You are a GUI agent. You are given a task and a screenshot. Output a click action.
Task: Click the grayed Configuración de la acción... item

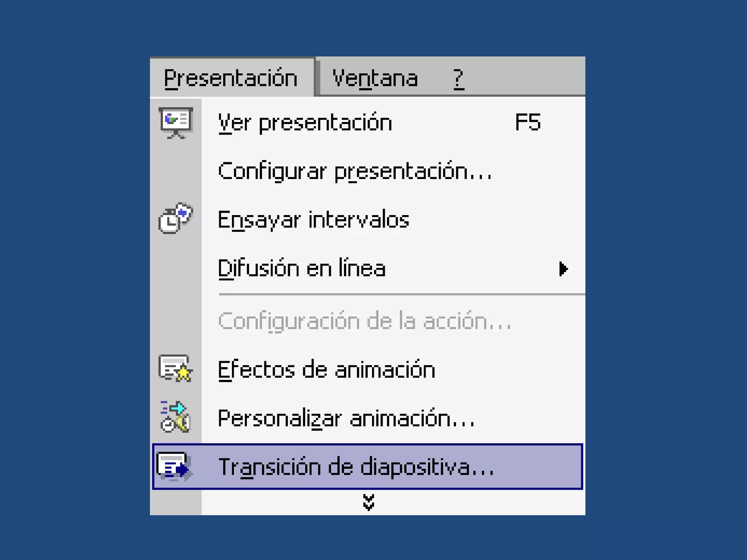pyautogui.click(x=364, y=322)
